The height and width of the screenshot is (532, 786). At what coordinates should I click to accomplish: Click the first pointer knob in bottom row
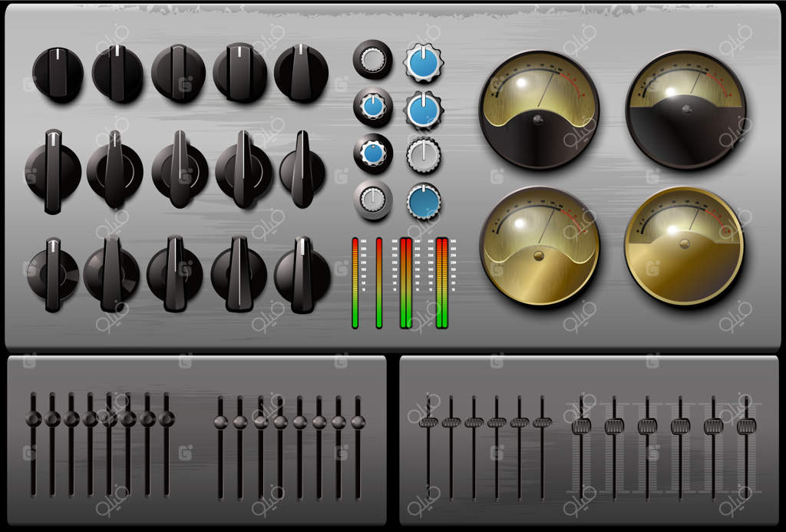pos(53,275)
